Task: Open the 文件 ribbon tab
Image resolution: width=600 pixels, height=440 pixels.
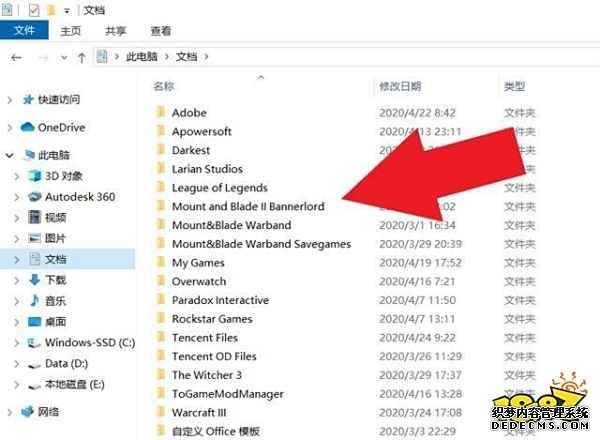Action: (x=24, y=30)
